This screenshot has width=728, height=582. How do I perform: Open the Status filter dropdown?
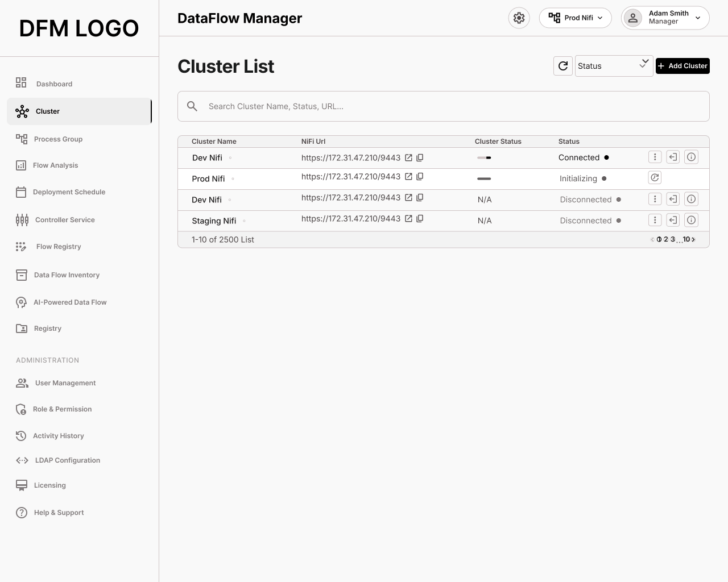pos(614,66)
